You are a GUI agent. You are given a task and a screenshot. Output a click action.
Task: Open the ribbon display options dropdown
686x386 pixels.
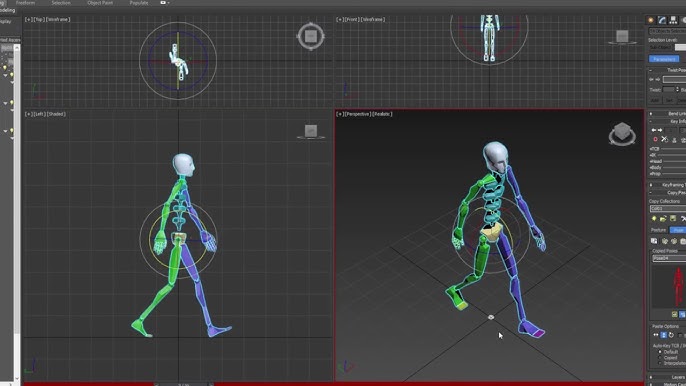tap(164, 3)
